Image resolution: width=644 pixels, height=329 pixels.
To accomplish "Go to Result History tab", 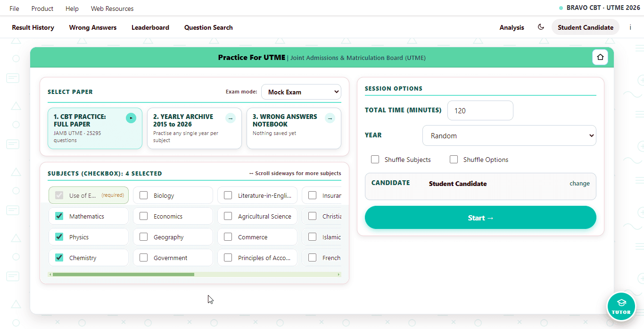I will [x=33, y=27].
